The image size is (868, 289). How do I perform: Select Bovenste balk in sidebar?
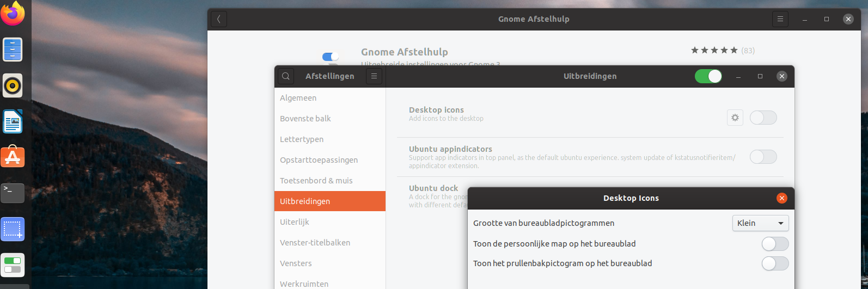tap(330, 119)
